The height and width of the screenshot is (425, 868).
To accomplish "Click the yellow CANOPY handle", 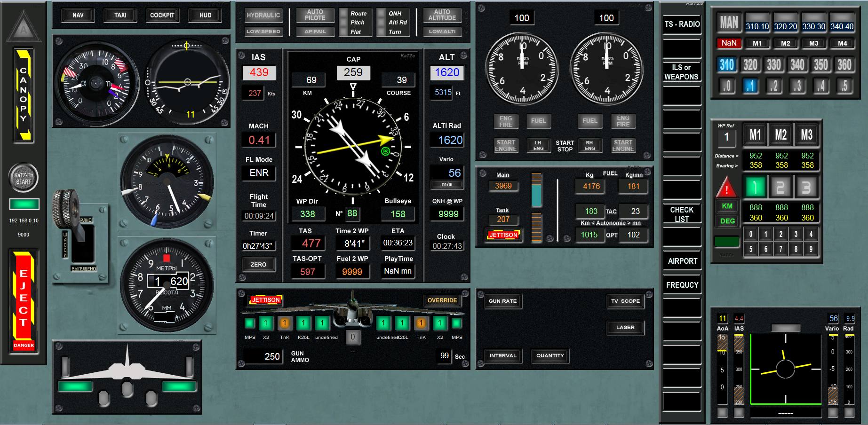I will 24,95.
